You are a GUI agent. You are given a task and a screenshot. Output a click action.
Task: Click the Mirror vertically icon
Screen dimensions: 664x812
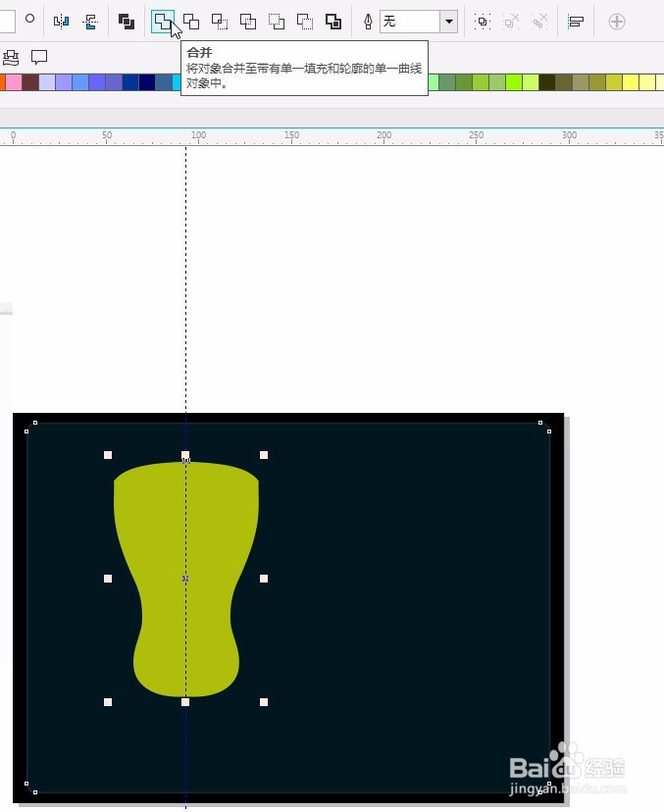90,22
